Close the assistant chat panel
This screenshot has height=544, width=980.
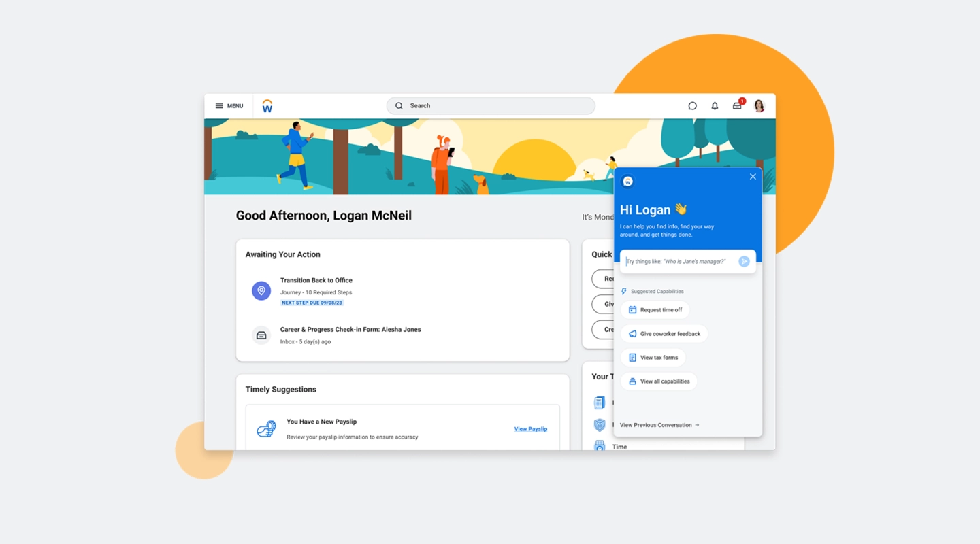[x=753, y=177]
